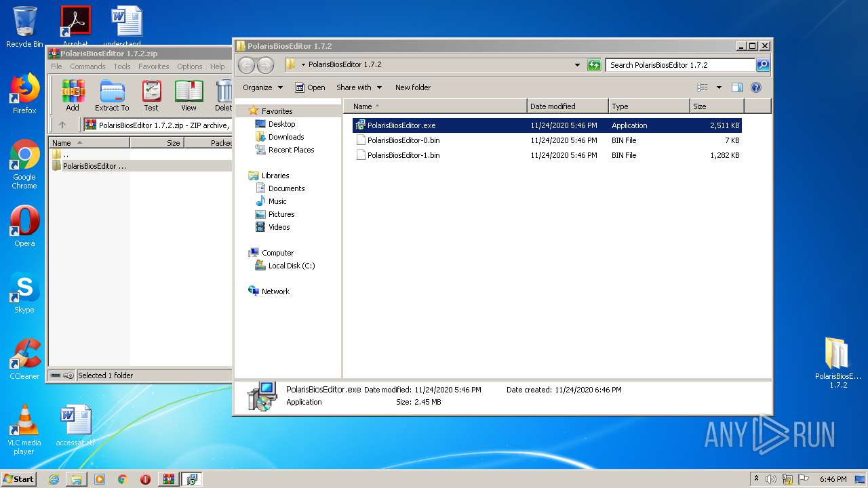Open Recycle Bin desktop icon
Image resolution: width=868 pixels, height=488 pixels.
click(x=24, y=27)
